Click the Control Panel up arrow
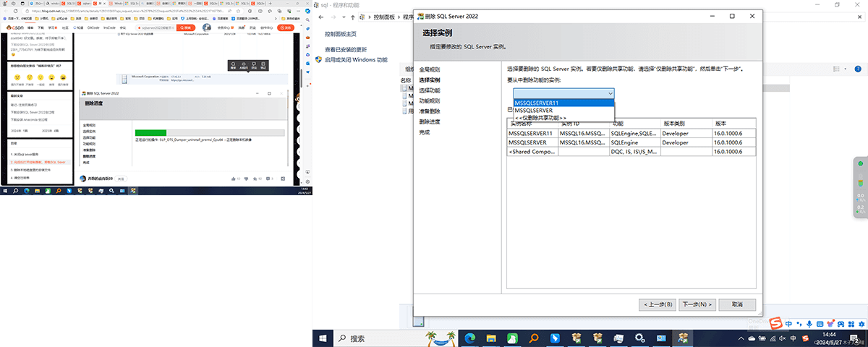Screen dimensions: 868x347 click(x=353, y=17)
